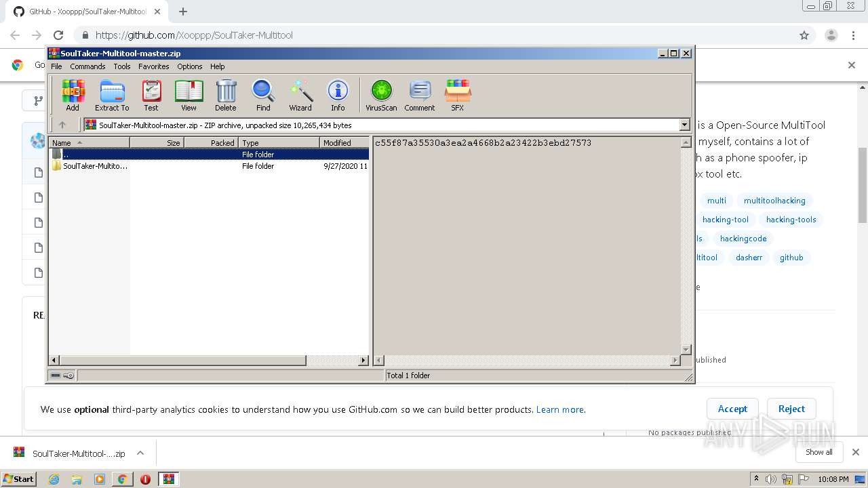Sort by Modified column header
The image size is (868, 488).
tap(344, 142)
